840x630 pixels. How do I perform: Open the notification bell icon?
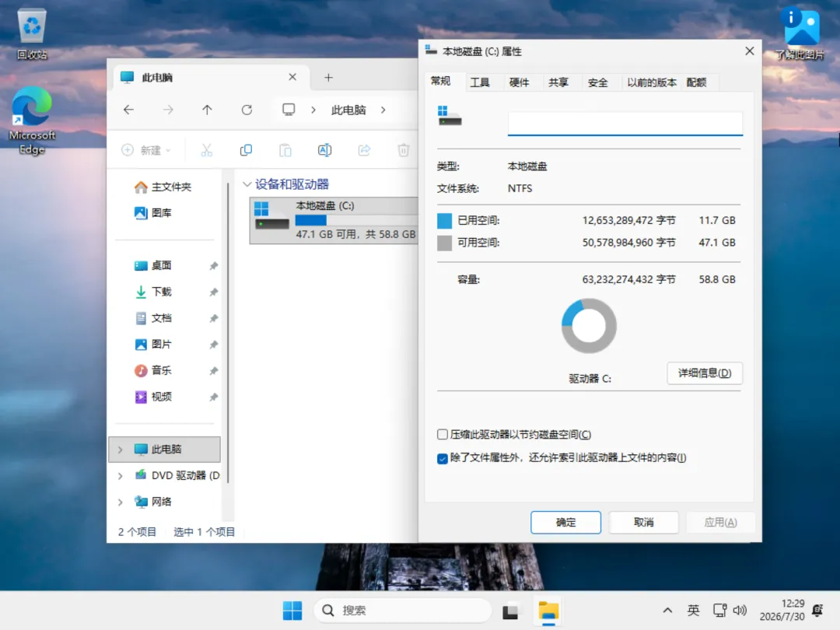(817, 611)
